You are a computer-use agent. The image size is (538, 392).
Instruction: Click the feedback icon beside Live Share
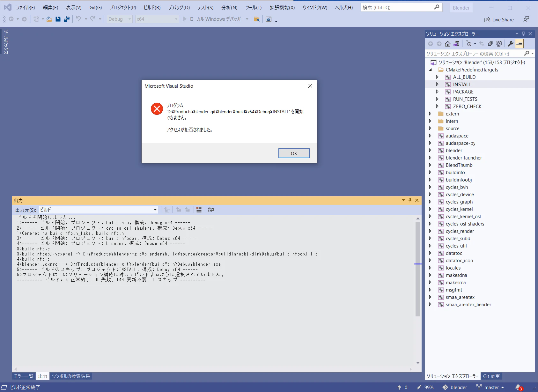pyautogui.click(x=526, y=19)
